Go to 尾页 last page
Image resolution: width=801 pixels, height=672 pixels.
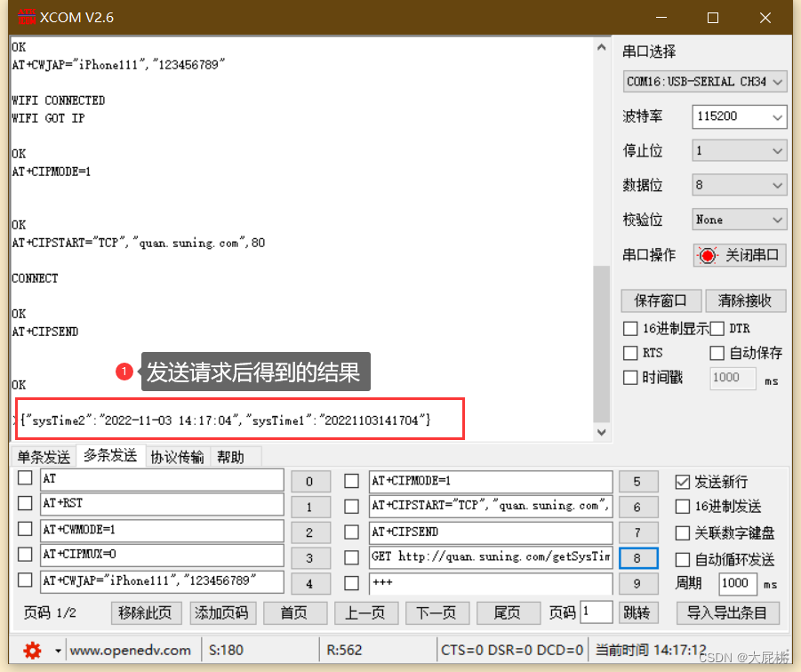click(x=508, y=612)
